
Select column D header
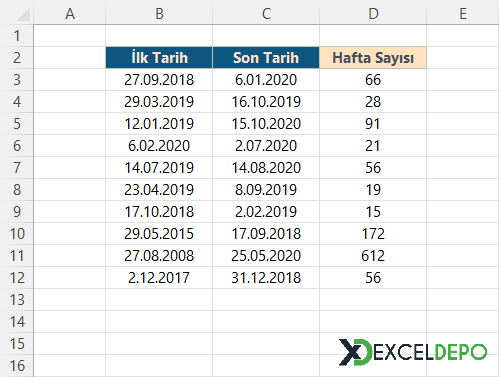[x=373, y=13]
